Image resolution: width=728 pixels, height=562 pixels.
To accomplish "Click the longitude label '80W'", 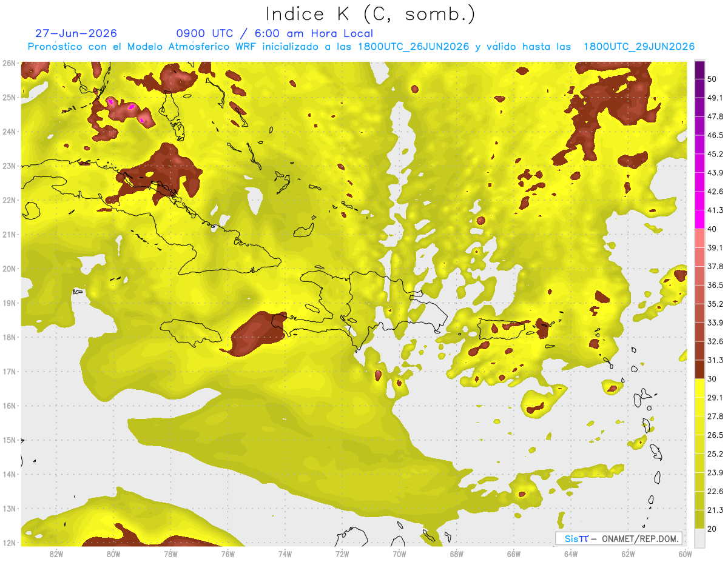I will point(113,554).
